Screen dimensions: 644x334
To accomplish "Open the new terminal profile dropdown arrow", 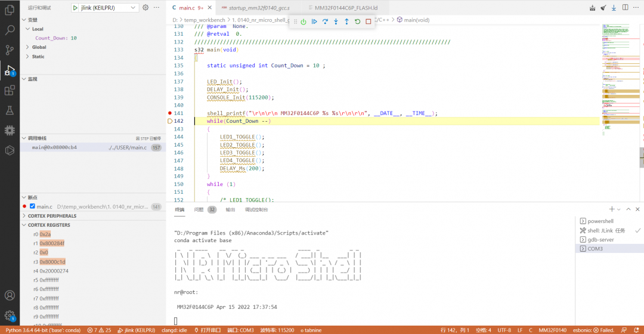I will (x=619, y=209).
